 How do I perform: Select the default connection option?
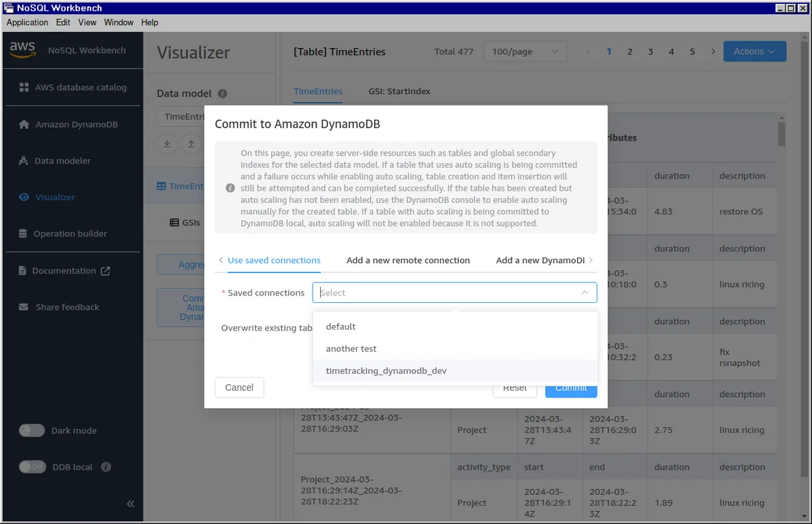click(x=340, y=327)
